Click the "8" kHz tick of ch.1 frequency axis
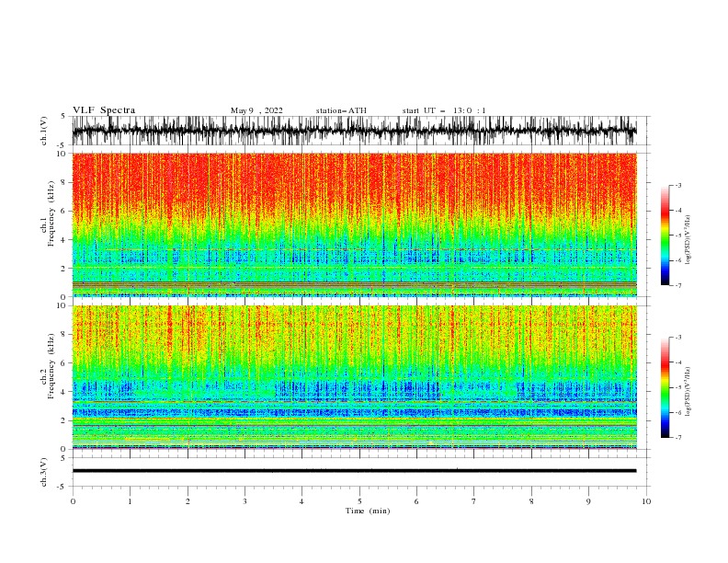Viewport: 728px width, 563px height. coord(63,182)
